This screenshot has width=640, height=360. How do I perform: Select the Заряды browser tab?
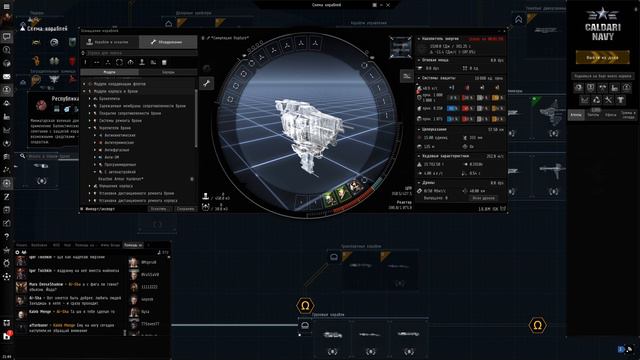click(x=168, y=72)
